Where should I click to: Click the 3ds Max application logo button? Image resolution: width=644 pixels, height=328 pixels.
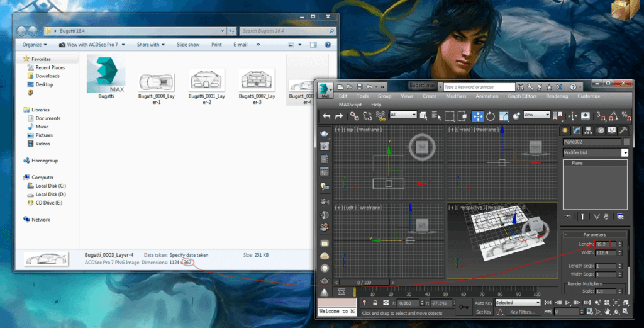(x=325, y=89)
